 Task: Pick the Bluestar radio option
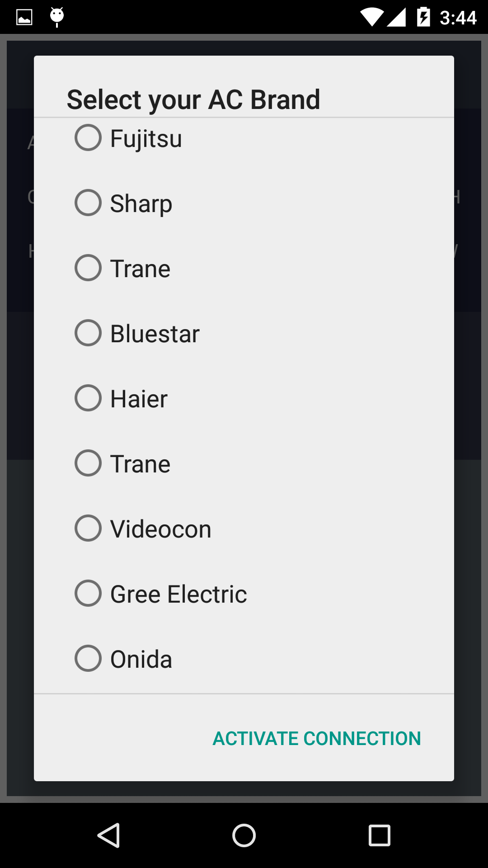88,333
